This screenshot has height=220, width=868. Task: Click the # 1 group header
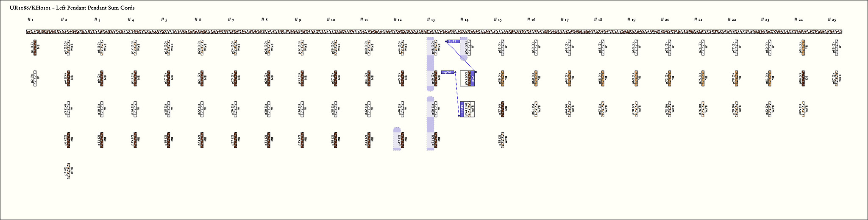[30, 20]
